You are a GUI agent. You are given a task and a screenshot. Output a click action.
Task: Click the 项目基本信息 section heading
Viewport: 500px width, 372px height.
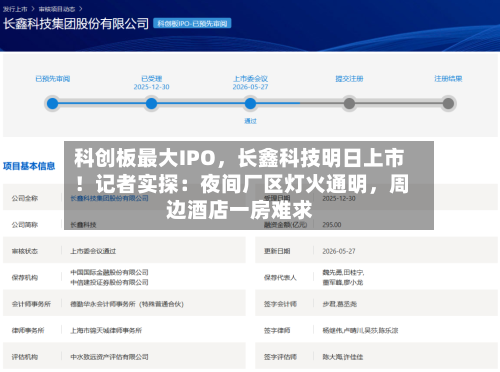tap(29, 166)
